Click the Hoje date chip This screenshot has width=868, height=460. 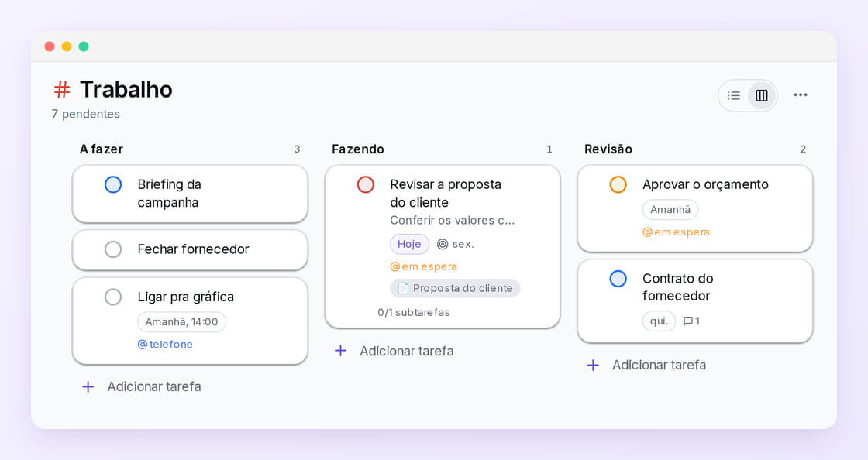click(x=409, y=245)
